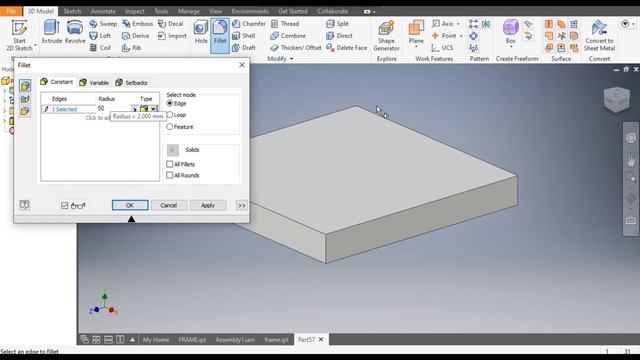640x360 pixels.
Task: Switch to the Assembly1.iam document tab
Action: click(x=235, y=340)
